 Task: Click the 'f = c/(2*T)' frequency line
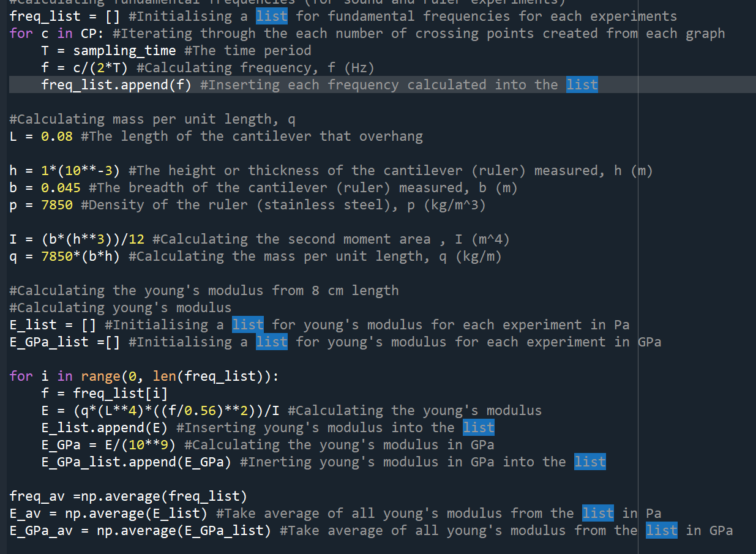pos(208,67)
